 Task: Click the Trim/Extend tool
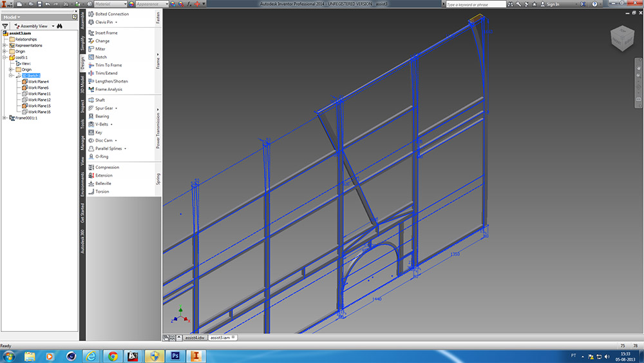click(x=102, y=73)
